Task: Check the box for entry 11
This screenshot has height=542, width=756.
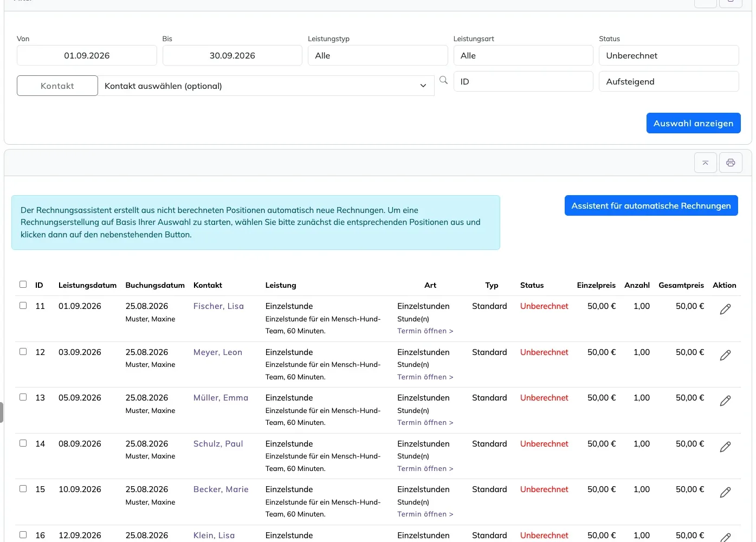Action: pos(23,305)
